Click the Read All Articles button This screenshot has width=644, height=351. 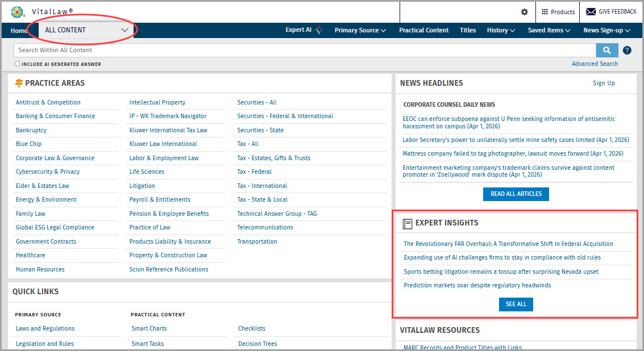tap(516, 194)
